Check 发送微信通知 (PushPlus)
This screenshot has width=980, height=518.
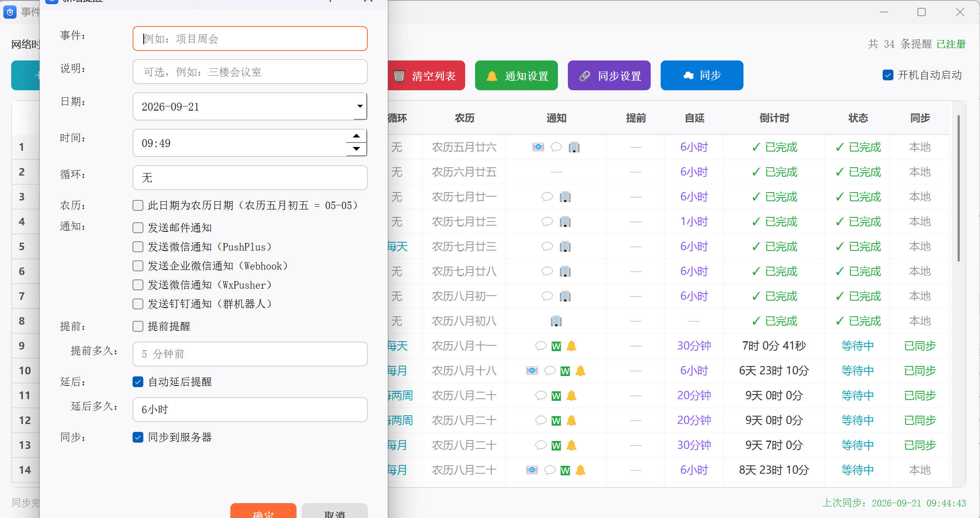click(x=138, y=247)
